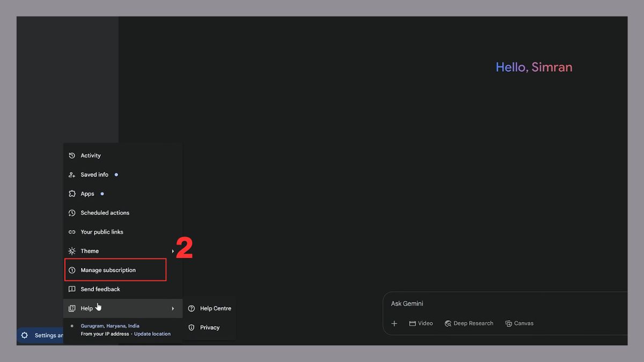Open Saved info entry
Viewport: 644px width, 362px height.
click(x=122, y=175)
